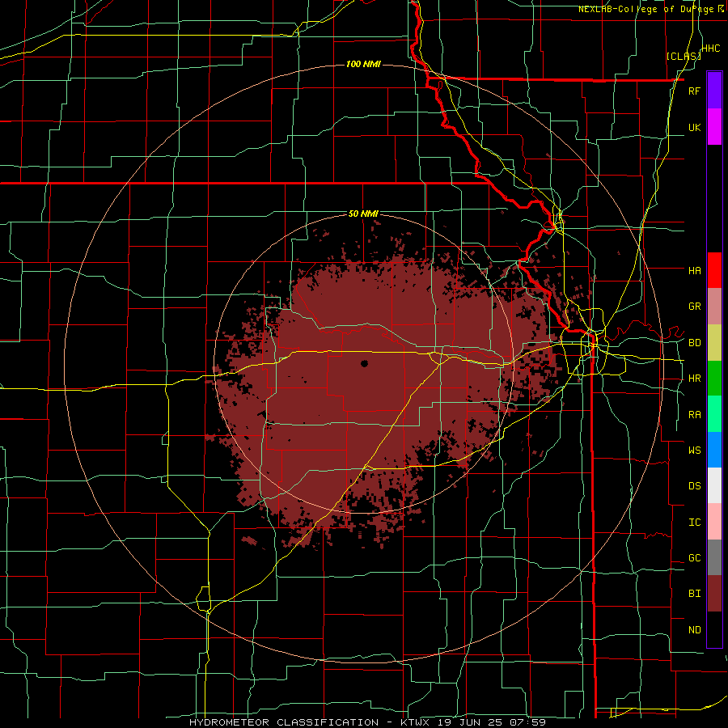Click the DS legend label
728x728 pixels.
click(694, 485)
